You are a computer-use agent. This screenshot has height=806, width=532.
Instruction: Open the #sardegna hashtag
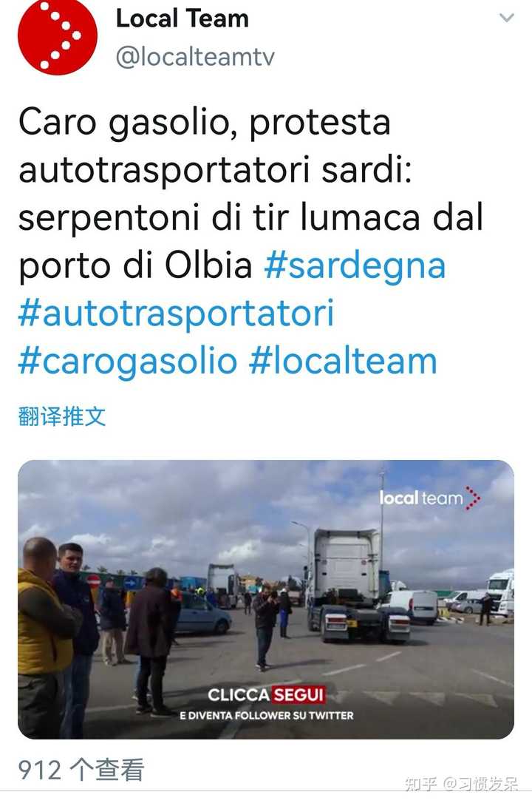pos(355,265)
